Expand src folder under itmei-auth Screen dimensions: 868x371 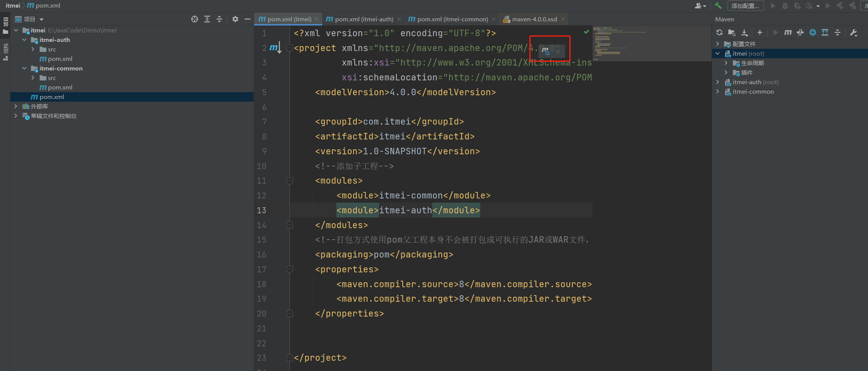[x=33, y=49]
